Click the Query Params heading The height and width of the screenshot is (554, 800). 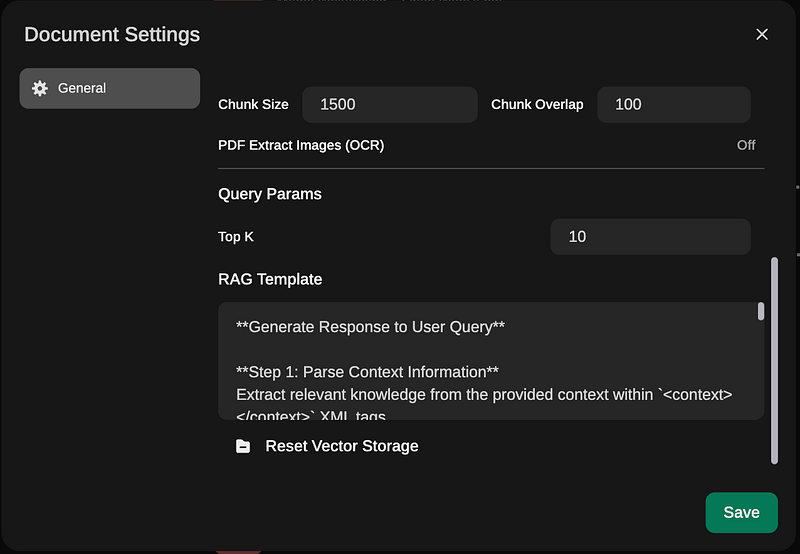(270, 194)
